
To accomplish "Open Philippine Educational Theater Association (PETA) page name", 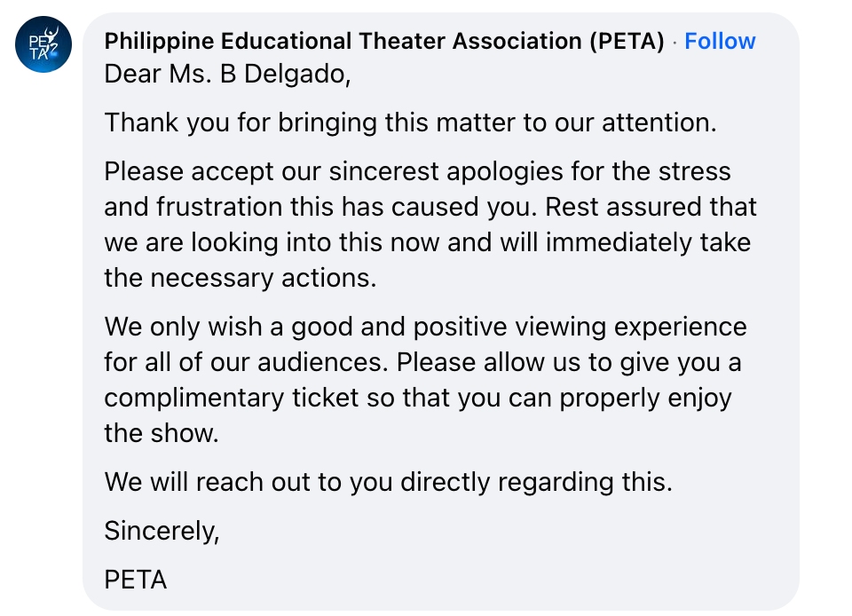I will coord(383,42).
